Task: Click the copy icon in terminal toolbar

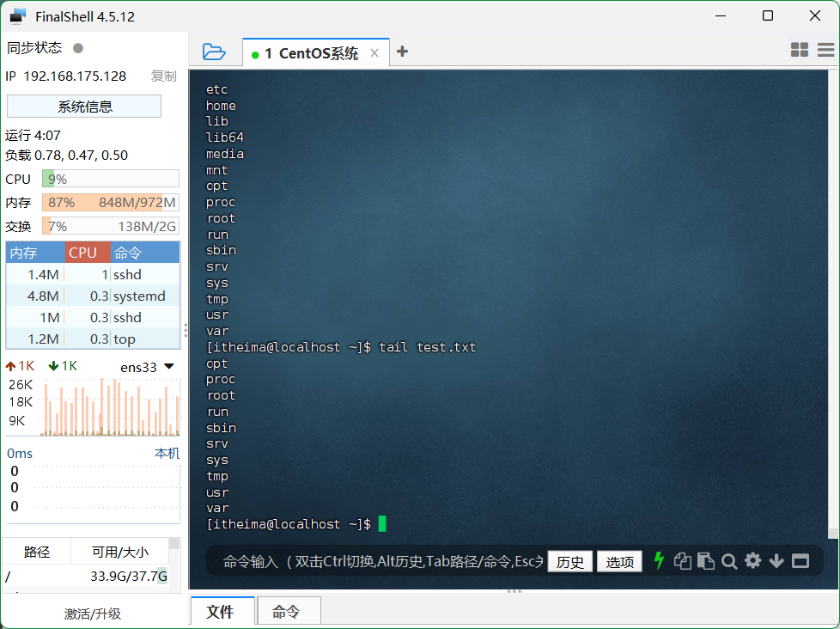Action: (x=683, y=561)
